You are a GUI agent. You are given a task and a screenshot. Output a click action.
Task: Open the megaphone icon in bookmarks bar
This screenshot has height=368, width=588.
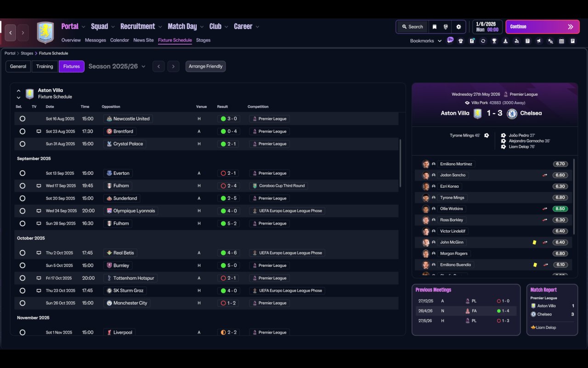(x=539, y=41)
